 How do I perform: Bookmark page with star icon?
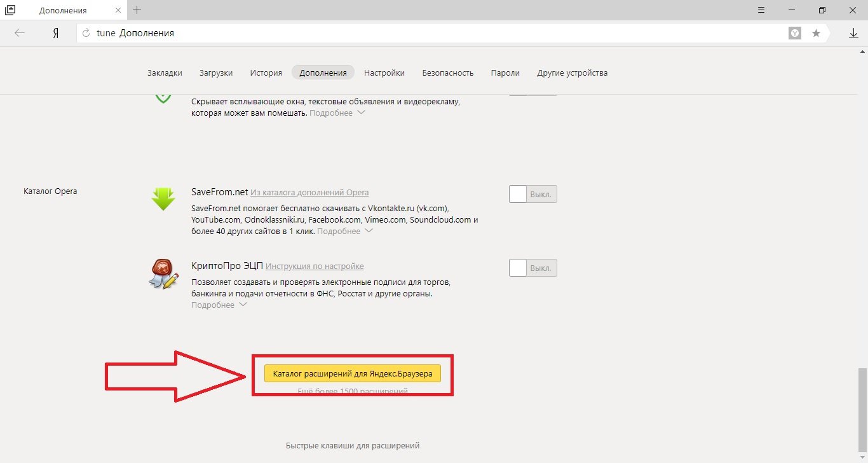[817, 33]
